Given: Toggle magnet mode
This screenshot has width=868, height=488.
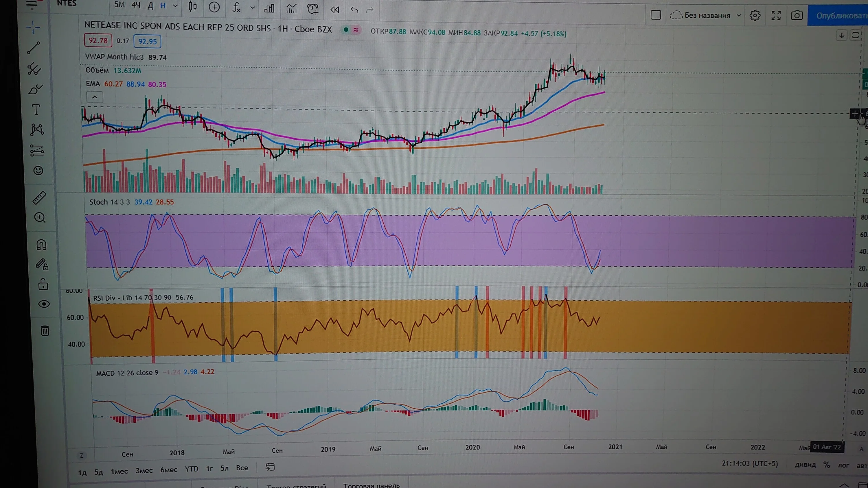Looking at the screenshot, I should pyautogui.click(x=41, y=245).
